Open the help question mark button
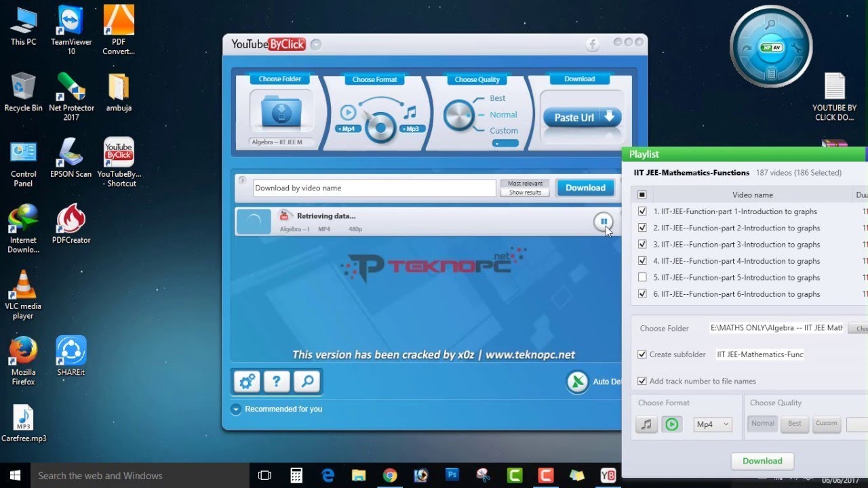Image resolution: width=868 pixels, height=488 pixels. (x=277, y=382)
